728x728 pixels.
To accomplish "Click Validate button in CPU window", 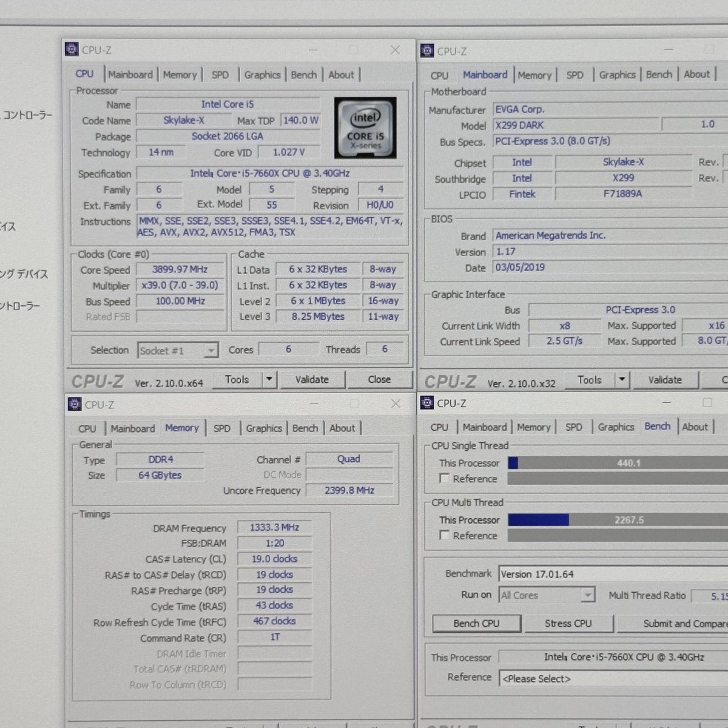I will point(312,380).
